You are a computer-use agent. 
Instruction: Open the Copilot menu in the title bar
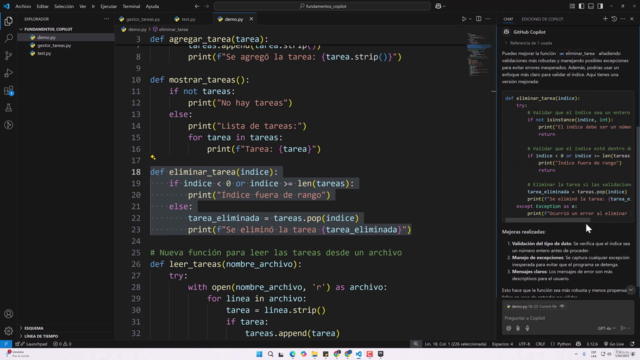coord(440,6)
